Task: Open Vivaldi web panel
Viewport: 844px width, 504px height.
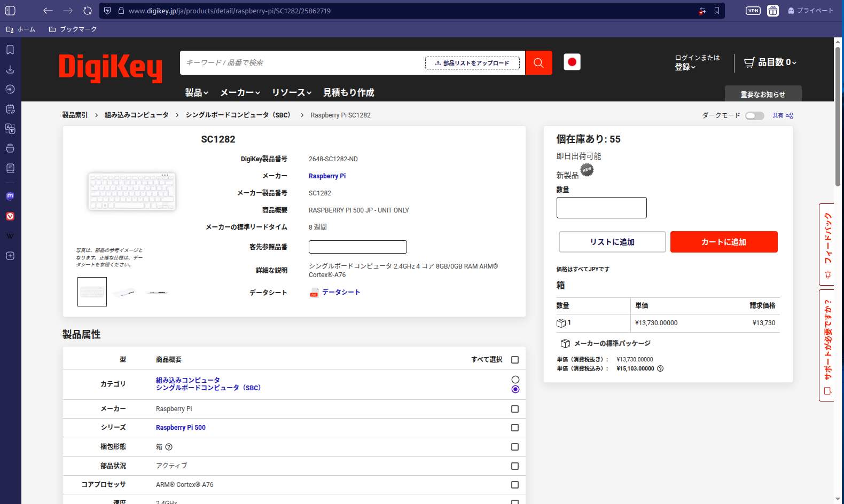Action: pos(10,216)
